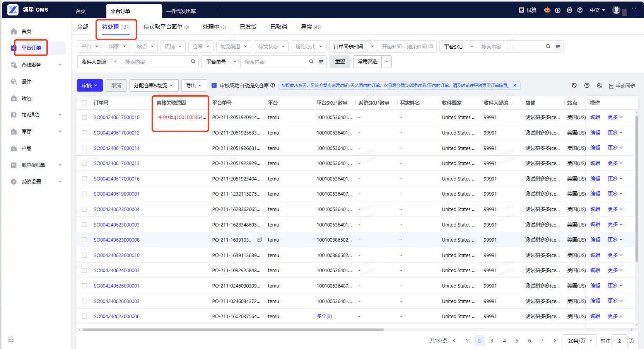This screenshot has width=644, height=349.
Task: Select checkbox for order SO004240619000001
Action: pos(84,194)
